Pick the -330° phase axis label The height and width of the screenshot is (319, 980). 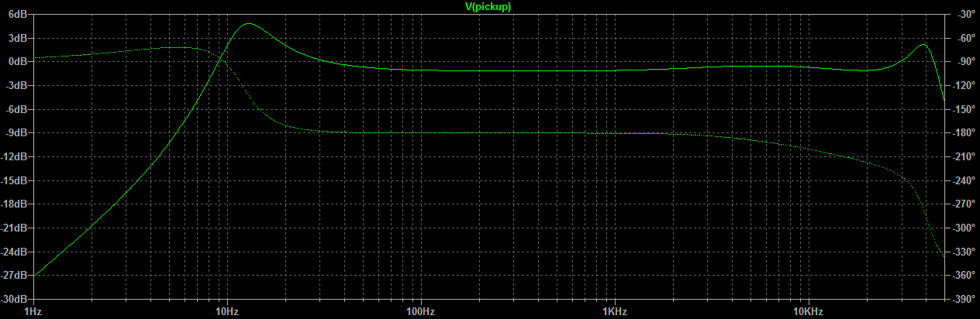point(962,252)
